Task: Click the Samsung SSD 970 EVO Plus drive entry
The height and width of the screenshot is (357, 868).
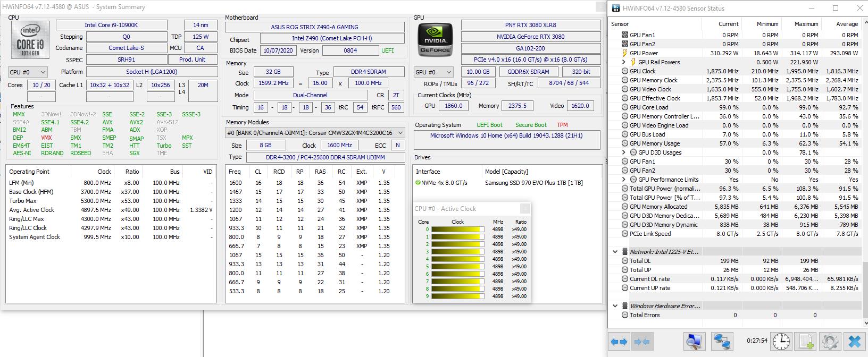Action: click(533, 183)
